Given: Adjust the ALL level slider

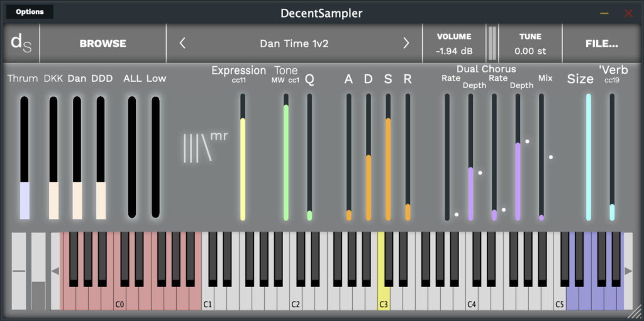Looking at the screenshot, I should pyautogui.click(x=132, y=157).
